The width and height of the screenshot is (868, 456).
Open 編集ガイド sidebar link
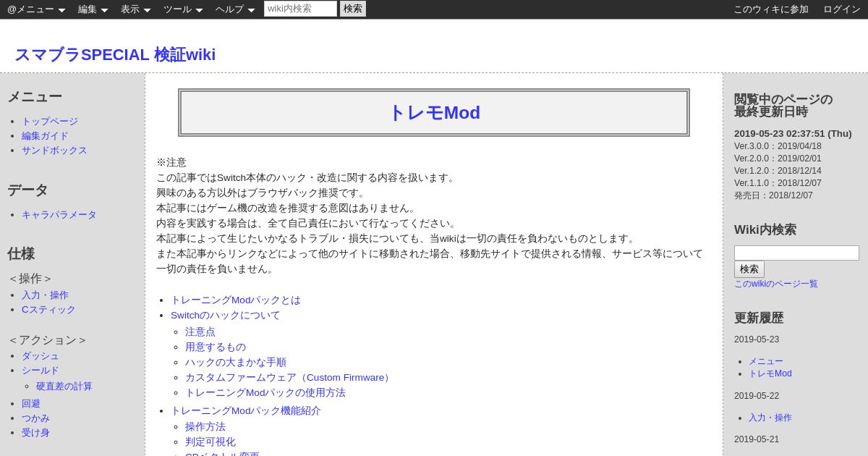pyautogui.click(x=45, y=136)
